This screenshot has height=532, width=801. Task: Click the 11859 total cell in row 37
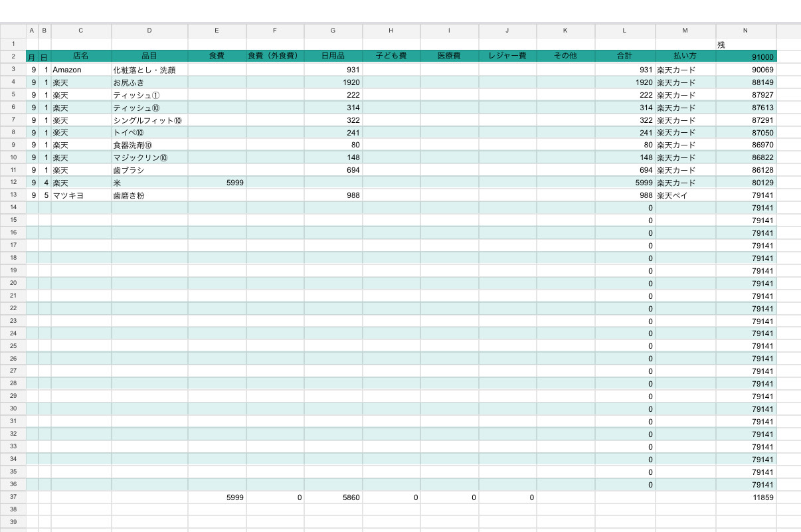[x=745, y=497]
